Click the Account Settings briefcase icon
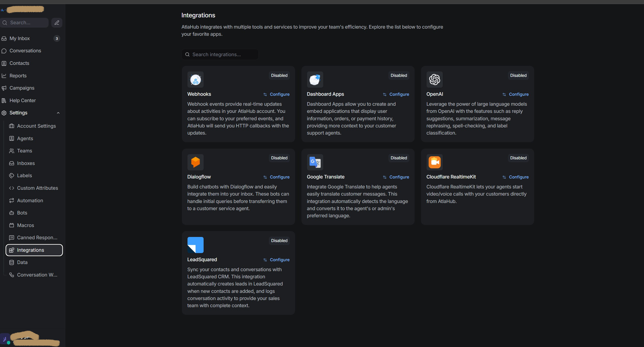The image size is (644, 347). point(11,126)
